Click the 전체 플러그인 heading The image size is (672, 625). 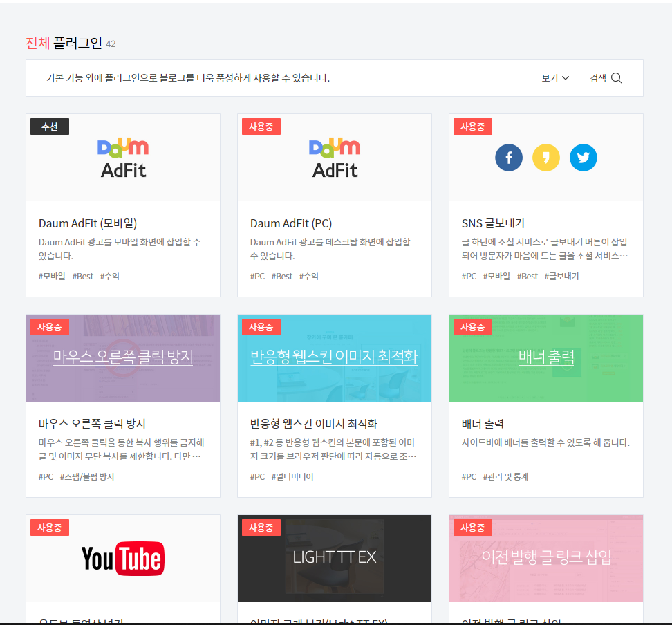coord(64,44)
